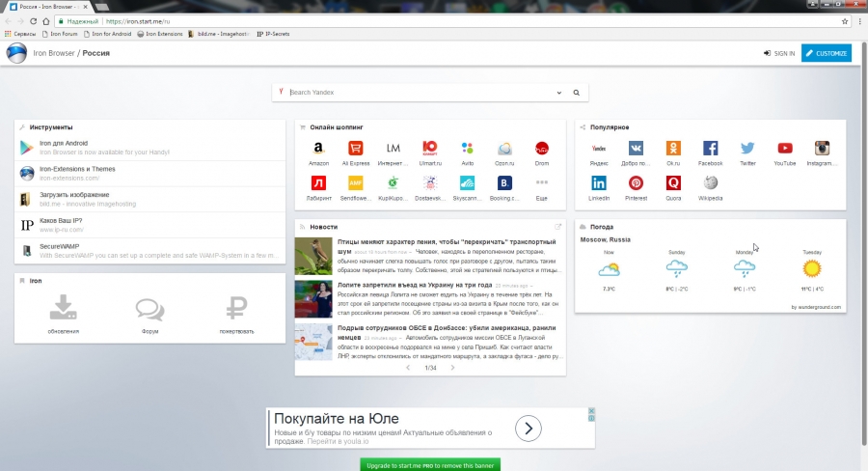
Task: Click the ad banner arrow button
Action: click(529, 429)
